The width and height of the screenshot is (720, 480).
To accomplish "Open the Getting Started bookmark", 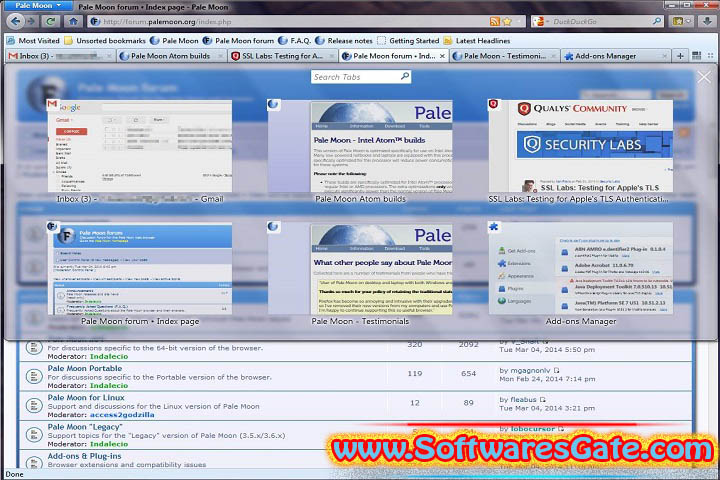I will coord(408,40).
